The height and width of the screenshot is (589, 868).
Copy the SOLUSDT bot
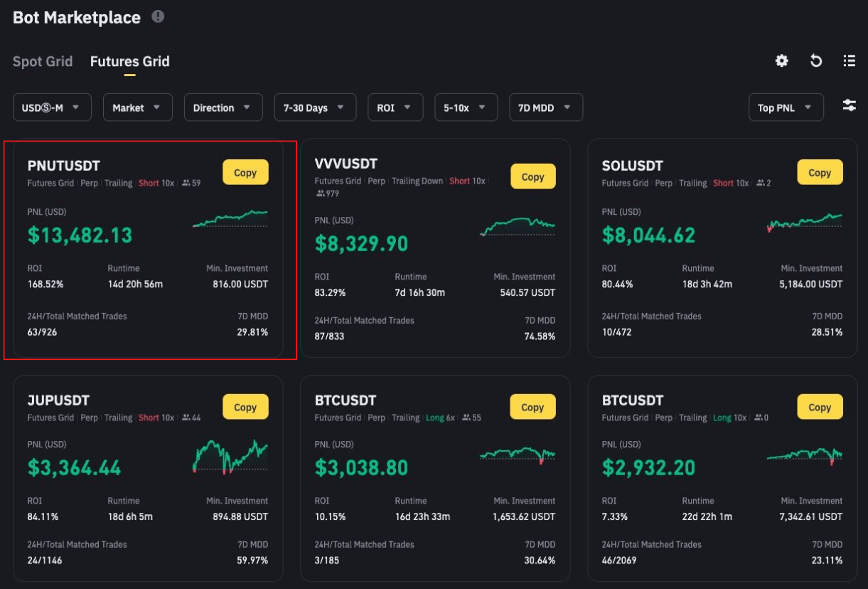(x=820, y=173)
